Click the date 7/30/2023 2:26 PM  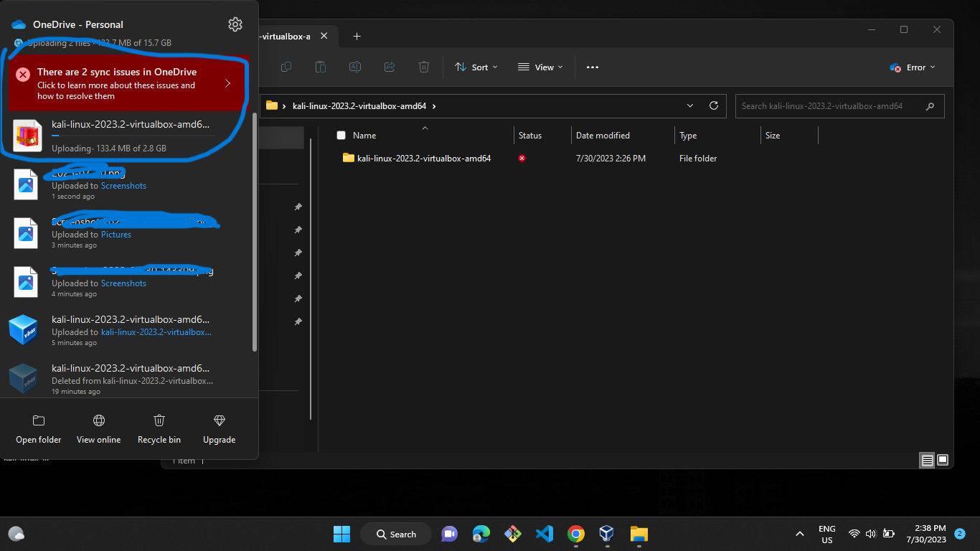point(611,159)
